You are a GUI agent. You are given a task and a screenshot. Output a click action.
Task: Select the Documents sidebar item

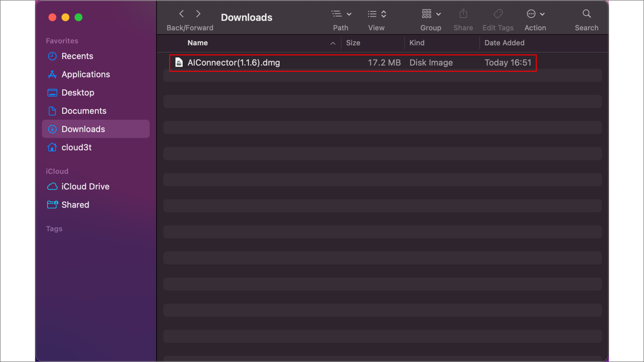pos(84,111)
